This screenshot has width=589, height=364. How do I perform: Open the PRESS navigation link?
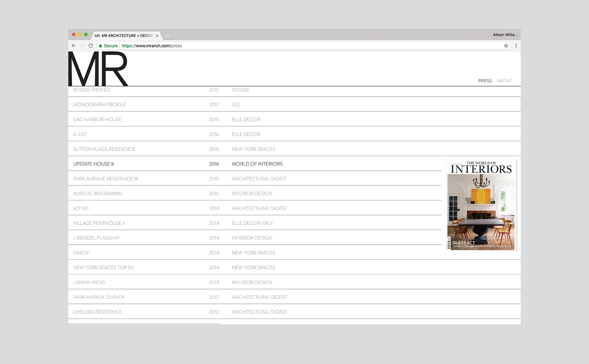coord(485,81)
